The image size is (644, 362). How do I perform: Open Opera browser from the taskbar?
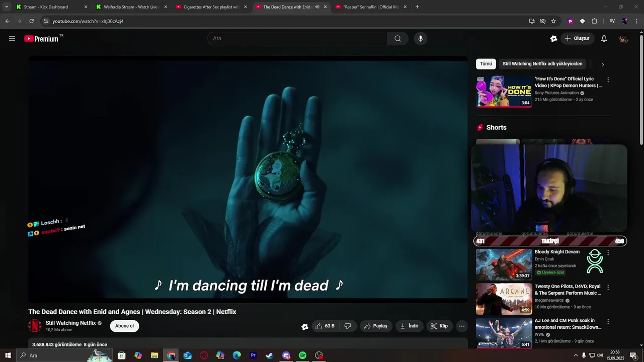[x=204, y=355]
